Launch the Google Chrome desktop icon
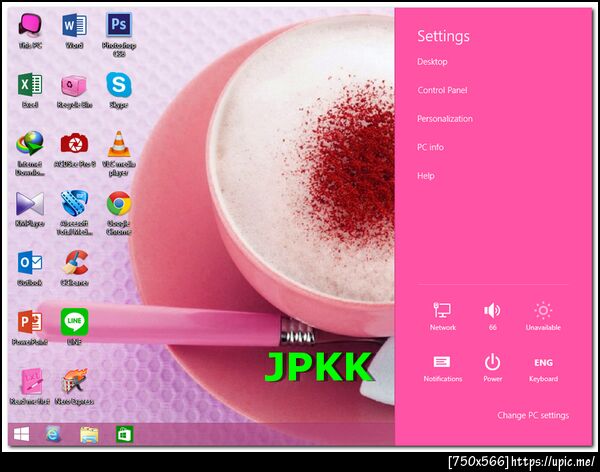Screen dimensions: 600x472 [119, 213]
